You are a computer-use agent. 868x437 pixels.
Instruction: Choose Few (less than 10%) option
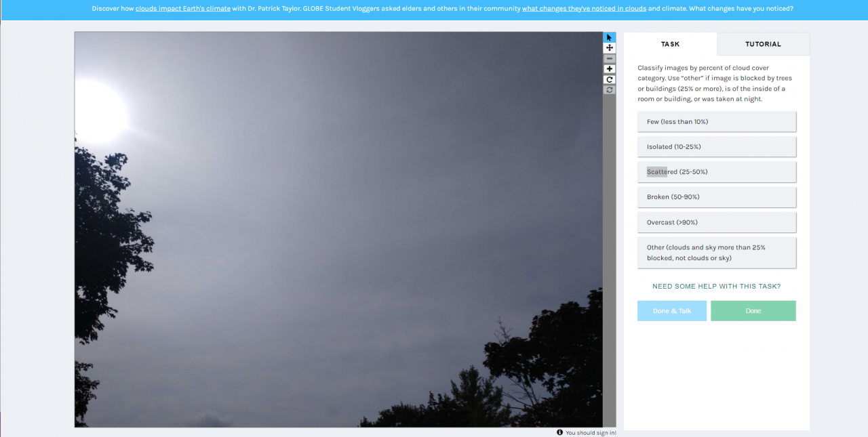coord(717,122)
